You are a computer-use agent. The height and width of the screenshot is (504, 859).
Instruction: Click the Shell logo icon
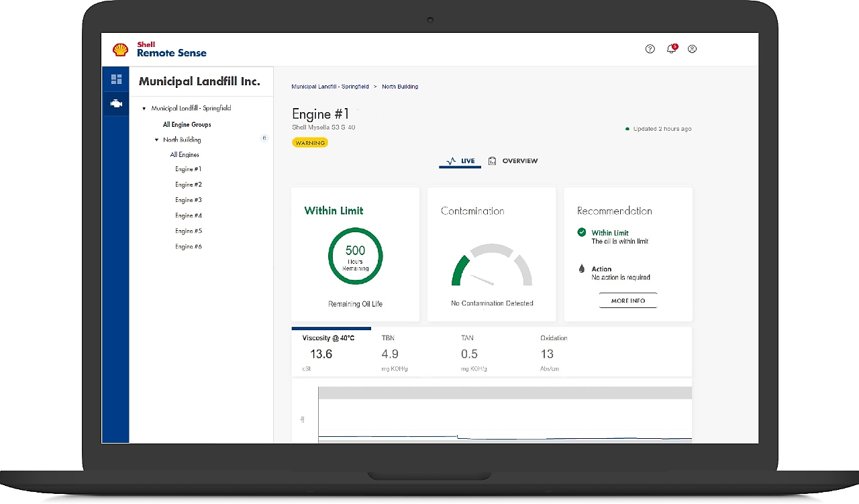(x=120, y=50)
